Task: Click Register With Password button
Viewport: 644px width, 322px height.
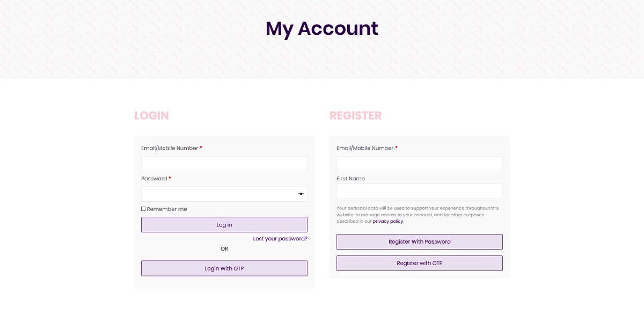Action: click(420, 241)
